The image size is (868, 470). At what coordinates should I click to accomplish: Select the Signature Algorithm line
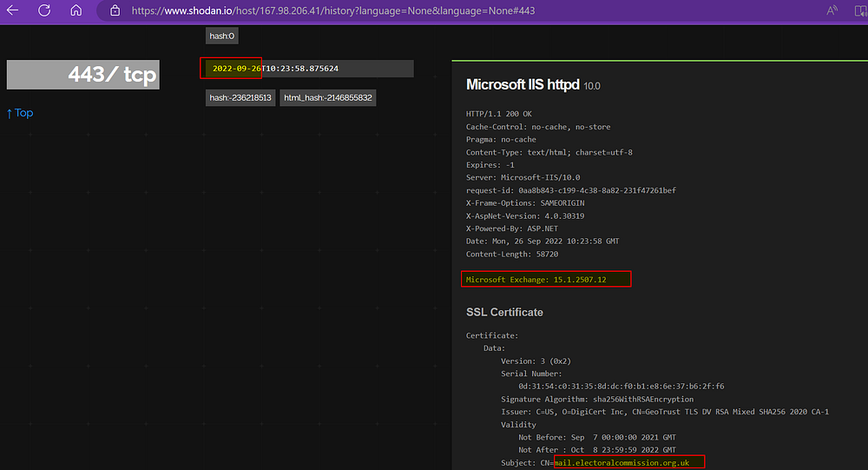click(597, 400)
